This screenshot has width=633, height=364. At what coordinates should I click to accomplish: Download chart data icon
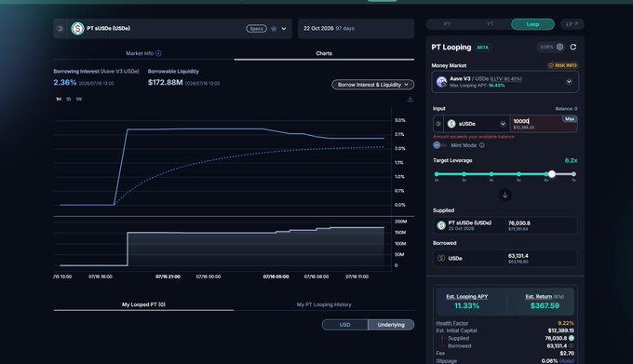(x=410, y=100)
